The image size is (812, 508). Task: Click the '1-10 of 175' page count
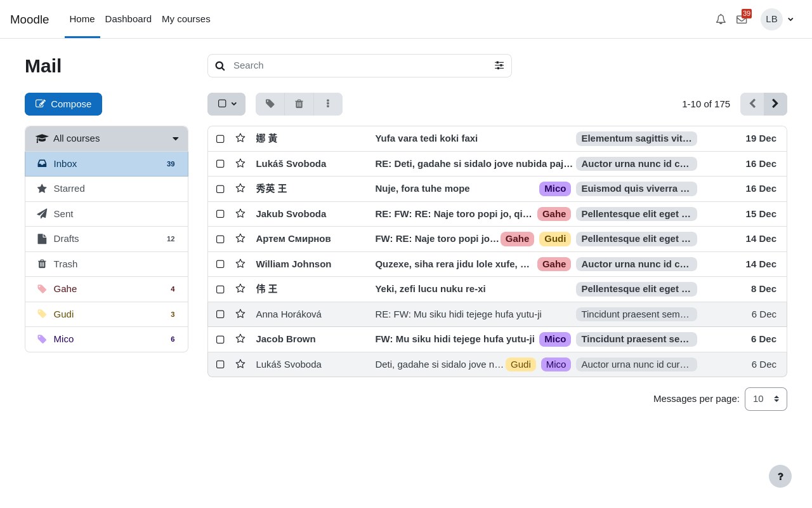[x=706, y=104]
